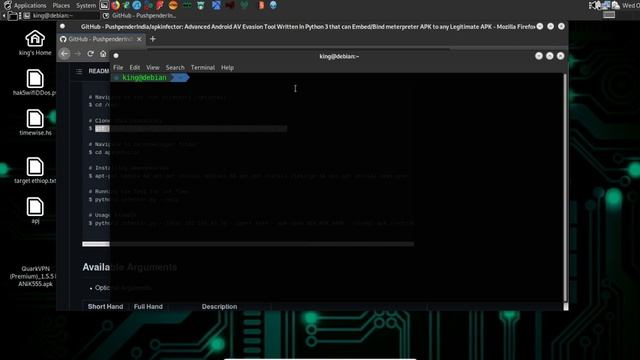
Task: Open the File menu in terminal
Action: [118, 67]
